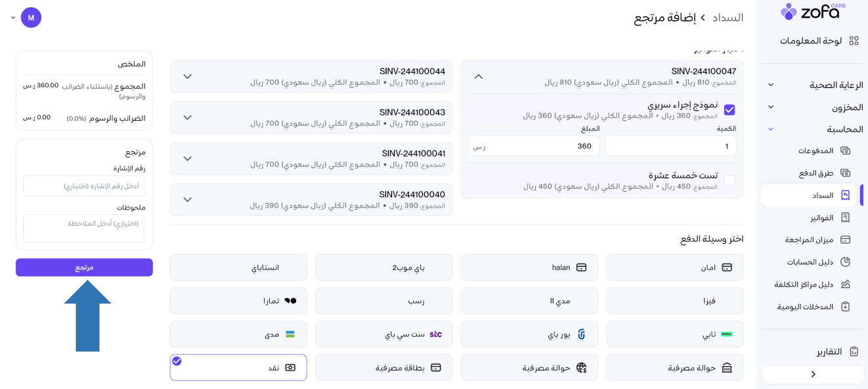The width and height of the screenshot is (868, 389).
Task: Click the purple مرتجع submit button
Action: (84, 267)
